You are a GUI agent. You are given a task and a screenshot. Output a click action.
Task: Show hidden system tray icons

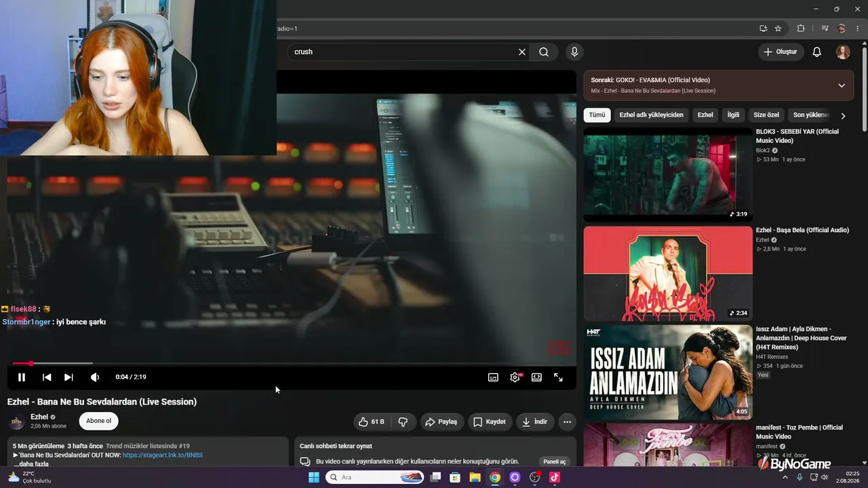785,477
